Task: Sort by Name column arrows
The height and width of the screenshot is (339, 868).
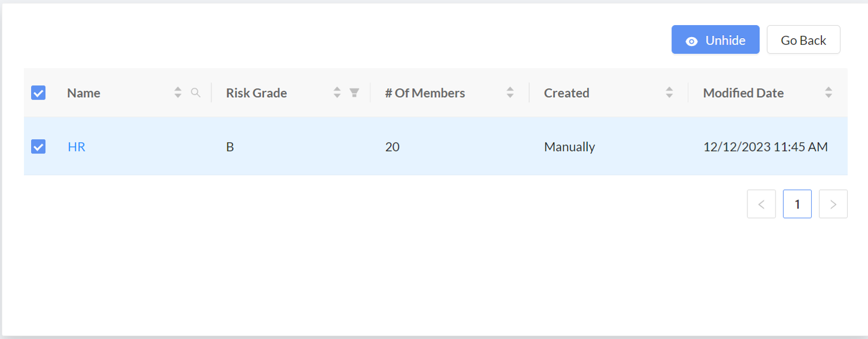Action: [x=177, y=93]
